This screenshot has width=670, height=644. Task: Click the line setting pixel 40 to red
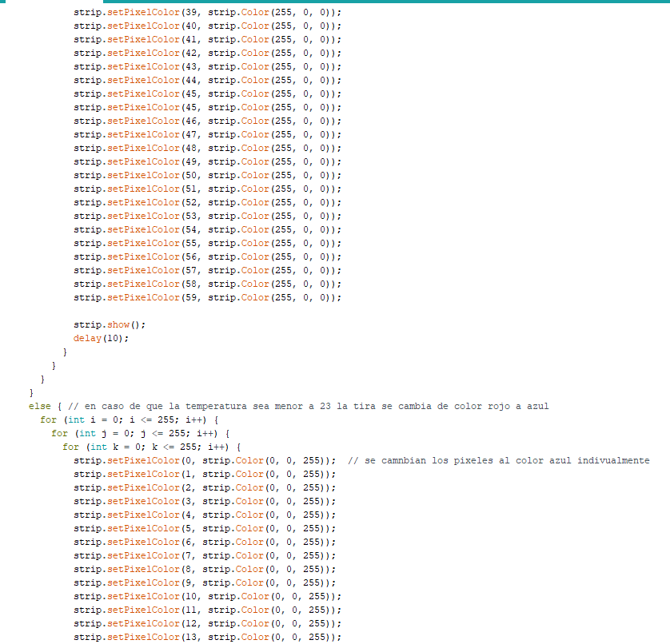(x=207, y=26)
